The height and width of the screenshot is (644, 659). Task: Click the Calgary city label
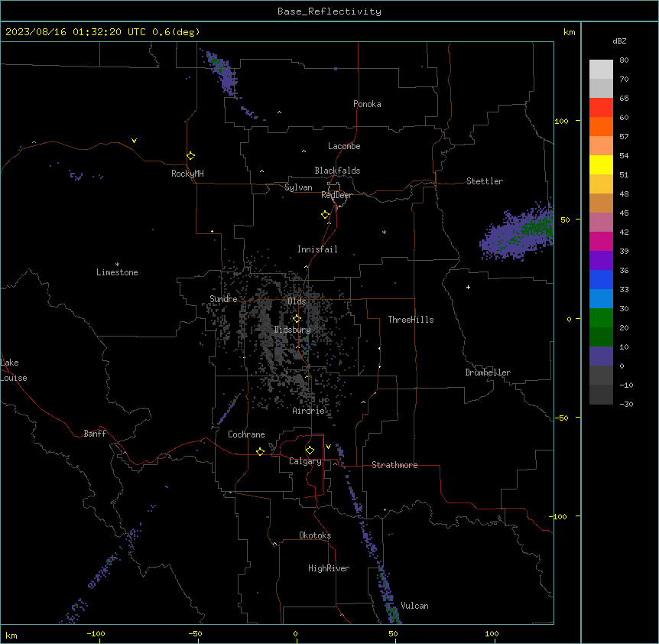click(x=305, y=461)
